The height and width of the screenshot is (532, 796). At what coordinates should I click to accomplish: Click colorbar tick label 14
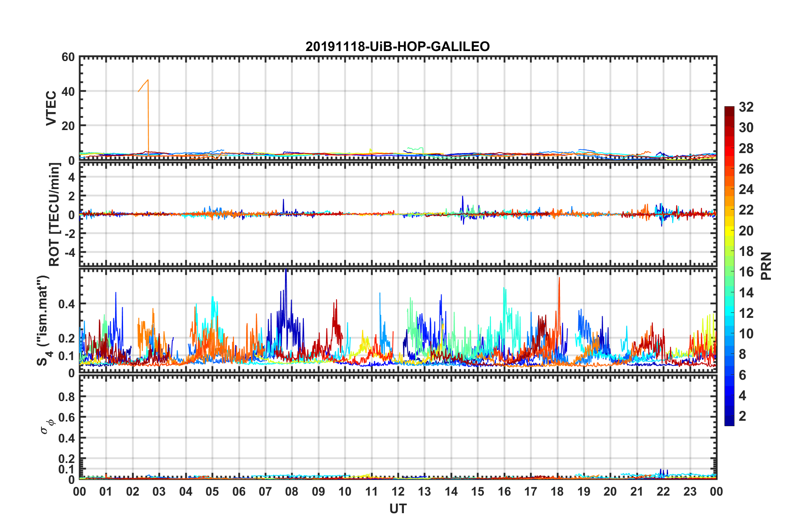[x=746, y=293]
